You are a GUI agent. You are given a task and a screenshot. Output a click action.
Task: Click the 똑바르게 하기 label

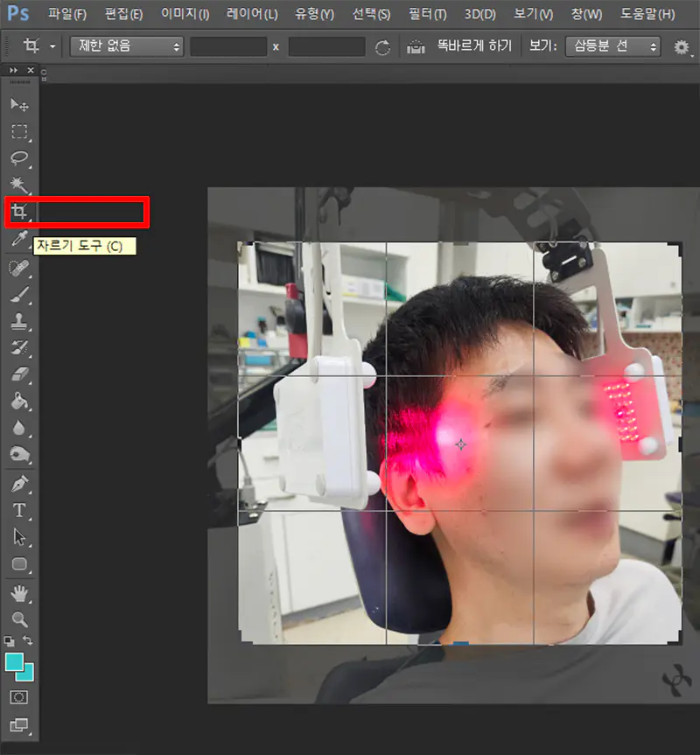[474, 46]
